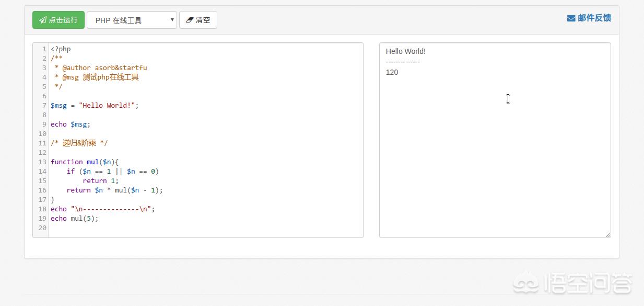
Task: Click the closing brace on line 17
Action: click(53, 200)
